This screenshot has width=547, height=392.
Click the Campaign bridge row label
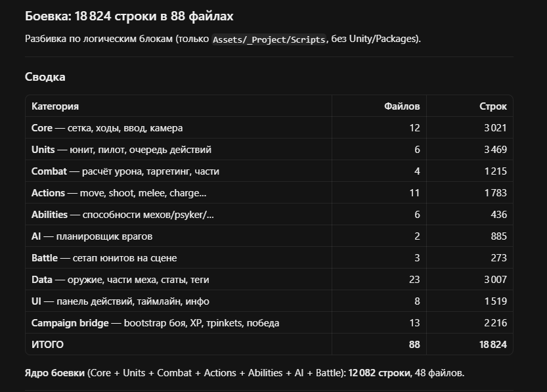tap(155, 322)
